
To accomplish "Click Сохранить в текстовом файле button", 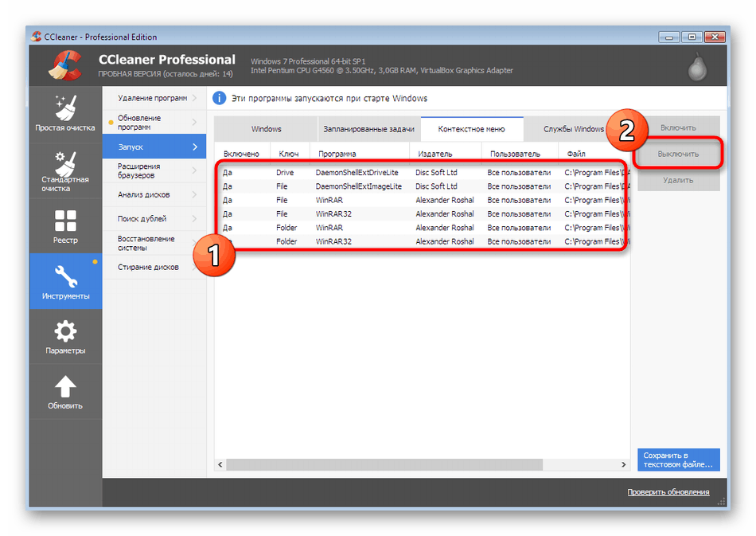I will [x=678, y=460].
